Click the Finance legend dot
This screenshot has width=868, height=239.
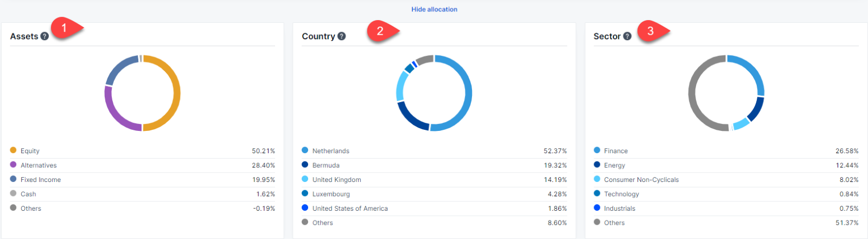597,150
